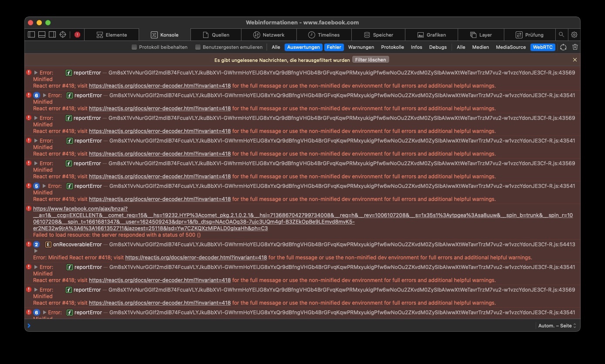
Task: Enable the Benutzergesten emulieren checkbox
Action: (x=198, y=47)
